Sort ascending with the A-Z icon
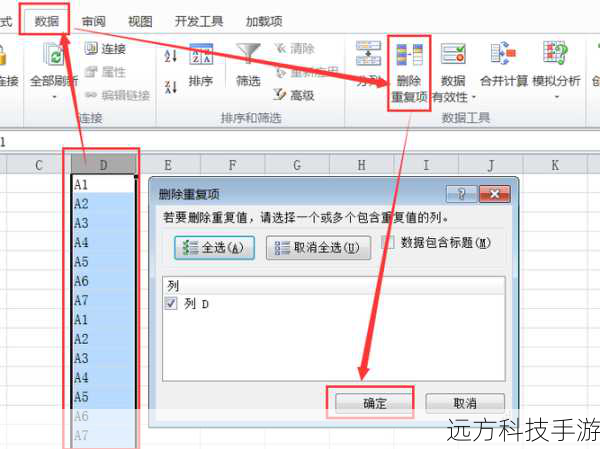 click(x=170, y=56)
